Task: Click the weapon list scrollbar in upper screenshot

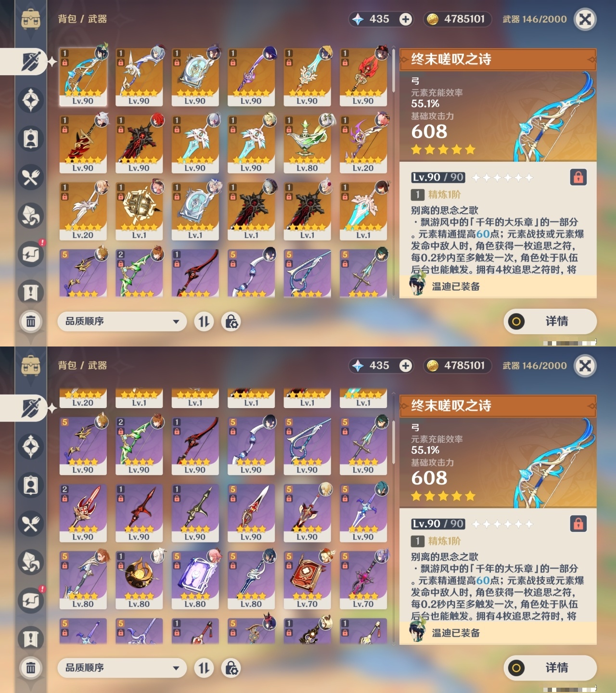Action: coord(393,70)
